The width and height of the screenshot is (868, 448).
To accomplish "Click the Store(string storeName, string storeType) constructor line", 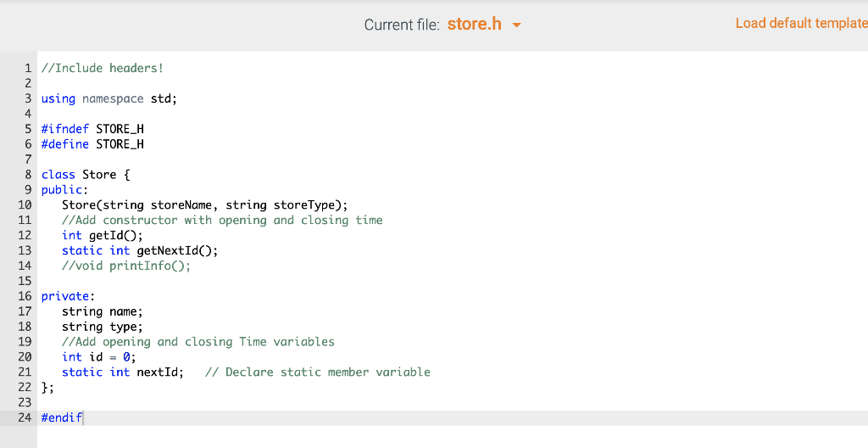I will pos(205,205).
